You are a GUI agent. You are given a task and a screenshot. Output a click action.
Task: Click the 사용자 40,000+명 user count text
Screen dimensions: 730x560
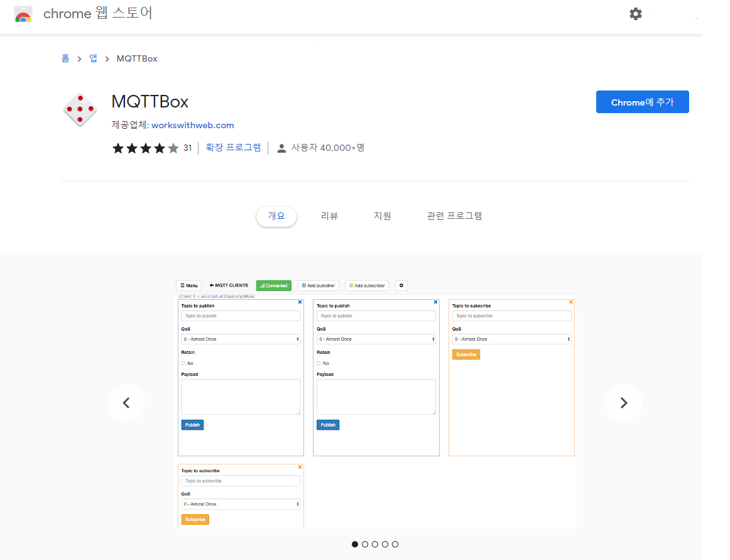click(328, 148)
